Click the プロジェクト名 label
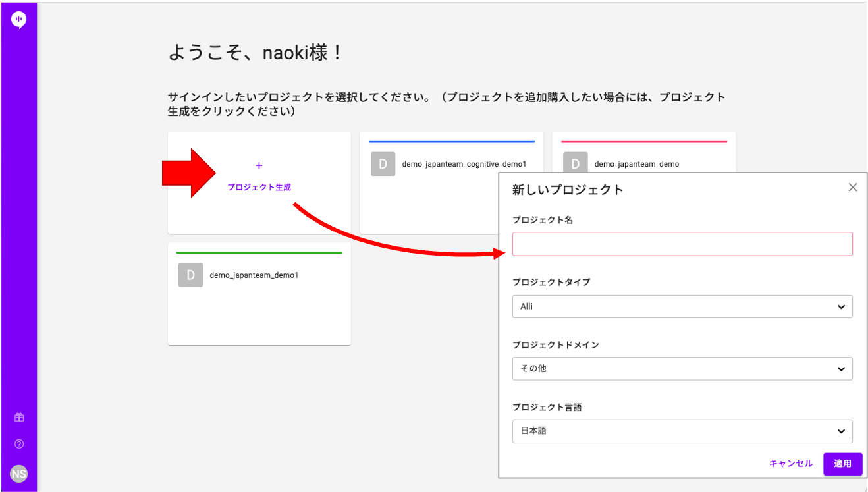This screenshot has height=492, width=868. [543, 220]
